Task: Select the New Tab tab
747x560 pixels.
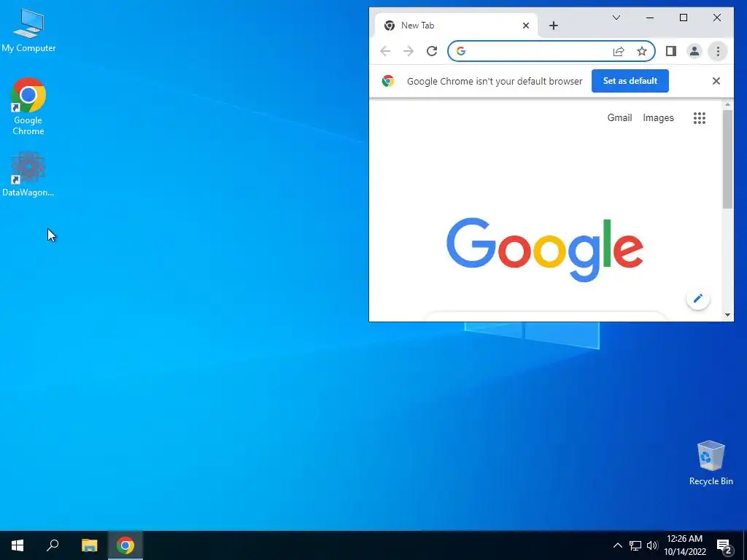Action: (456, 26)
